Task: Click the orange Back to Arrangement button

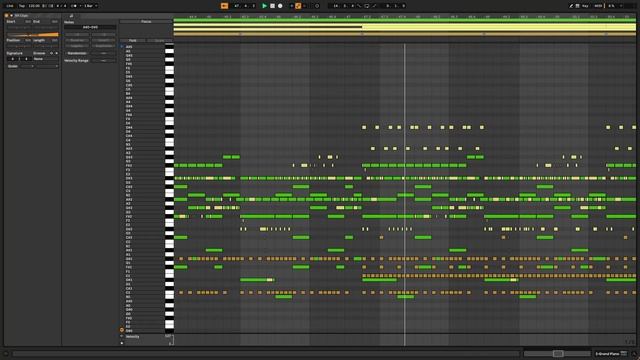Action: pyautogui.click(x=224, y=6)
